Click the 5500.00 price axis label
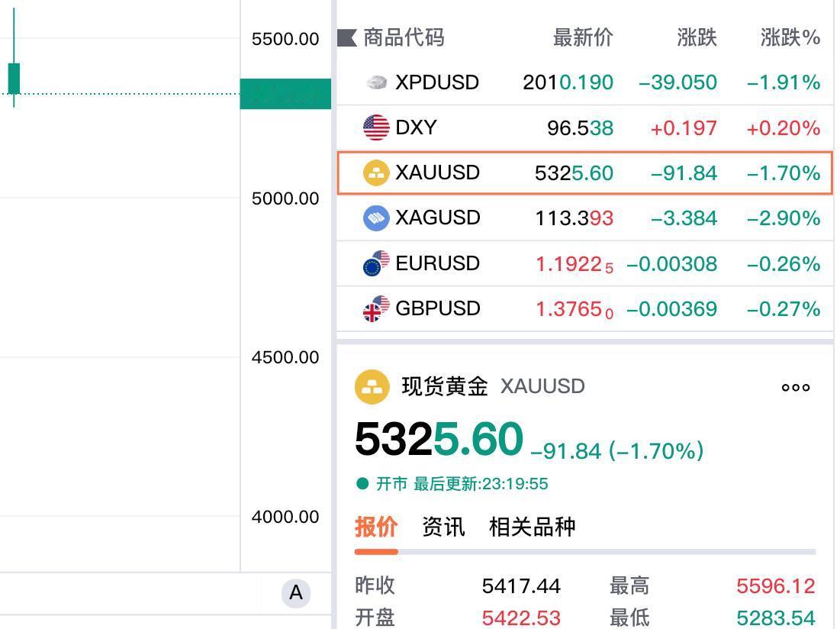 pos(285,39)
